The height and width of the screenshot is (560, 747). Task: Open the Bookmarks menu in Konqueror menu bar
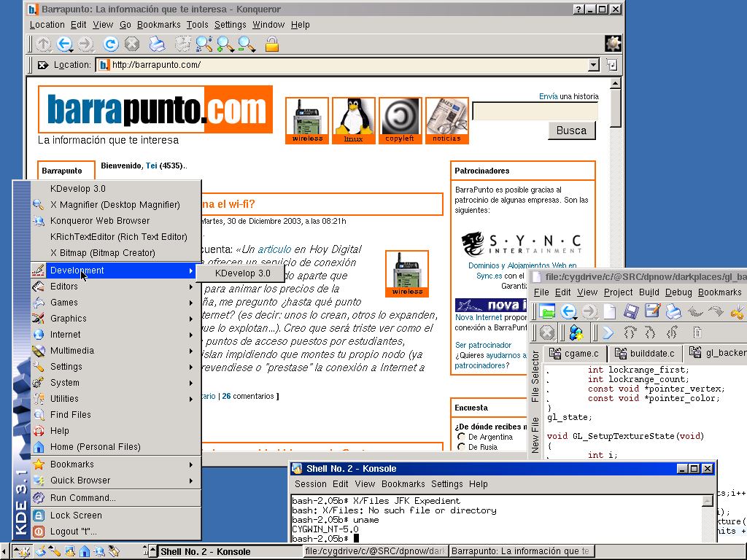(x=158, y=25)
